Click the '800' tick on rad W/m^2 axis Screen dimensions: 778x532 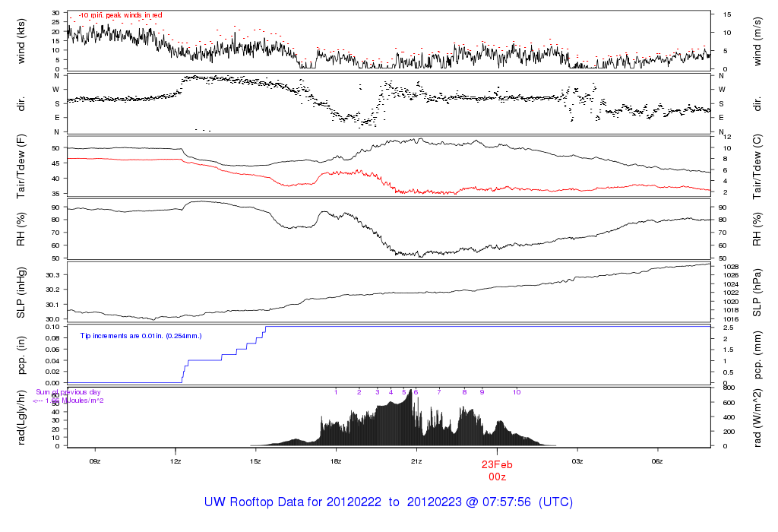coord(729,388)
